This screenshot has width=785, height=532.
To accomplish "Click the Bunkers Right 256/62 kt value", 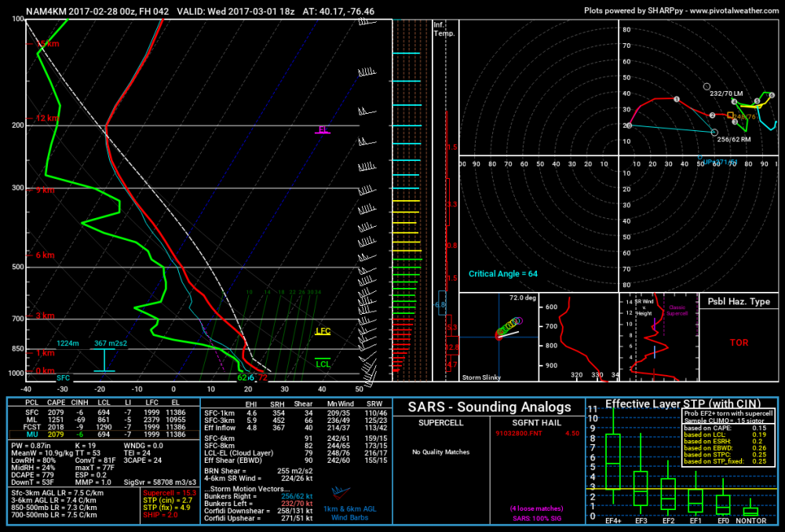I will tap(297, 497).
